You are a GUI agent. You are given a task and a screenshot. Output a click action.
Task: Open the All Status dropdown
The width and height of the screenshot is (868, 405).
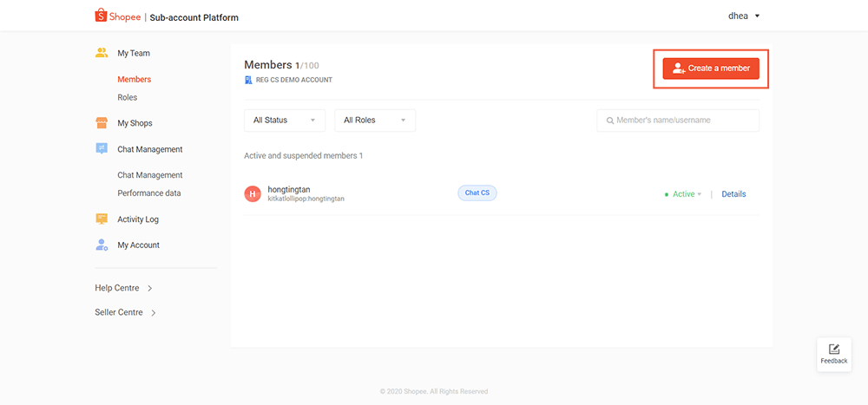pyautogui.click(x=285, y=120)
